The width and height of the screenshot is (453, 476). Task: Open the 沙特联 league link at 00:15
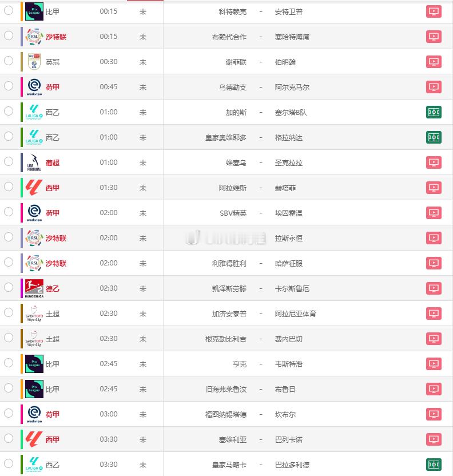click(56, 37)
